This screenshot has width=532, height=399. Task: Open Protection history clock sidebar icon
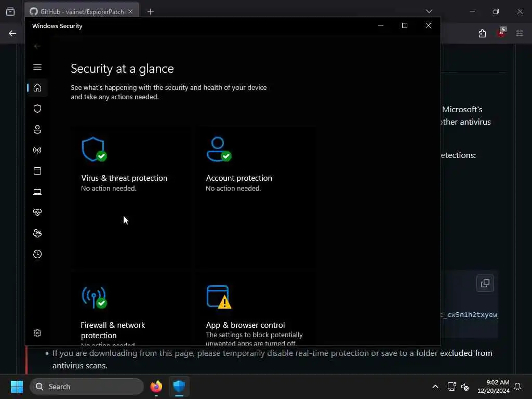coord(37,254)
